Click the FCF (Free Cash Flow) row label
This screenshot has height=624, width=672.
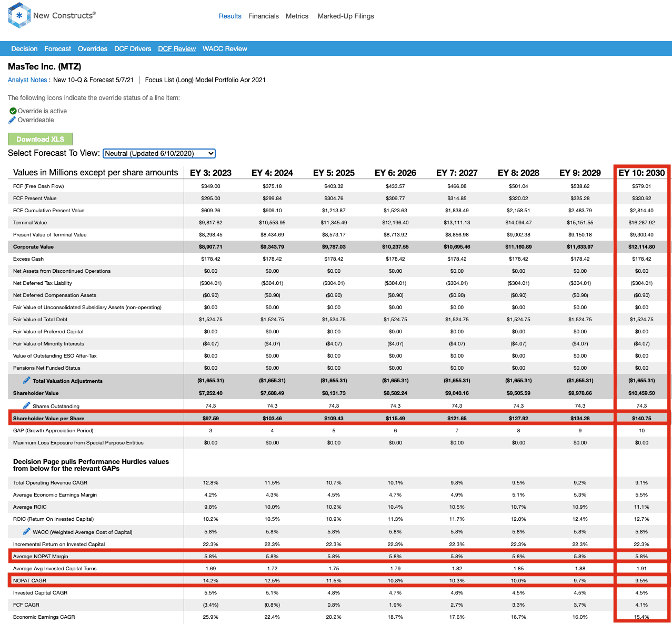38,186
